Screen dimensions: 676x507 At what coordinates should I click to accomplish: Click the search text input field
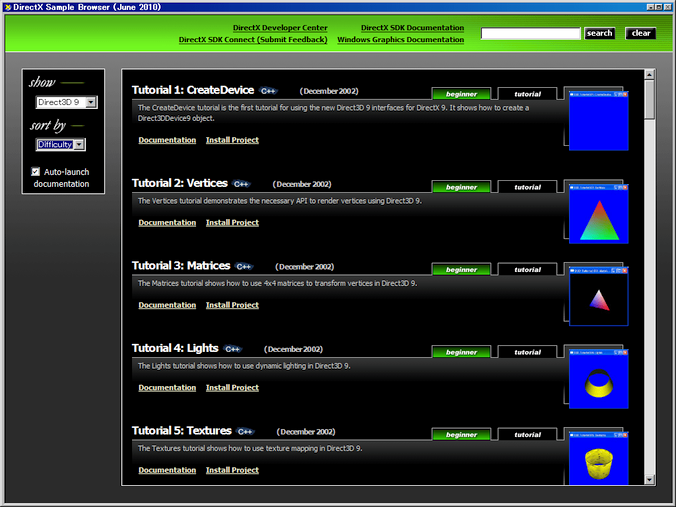[531, 34]
